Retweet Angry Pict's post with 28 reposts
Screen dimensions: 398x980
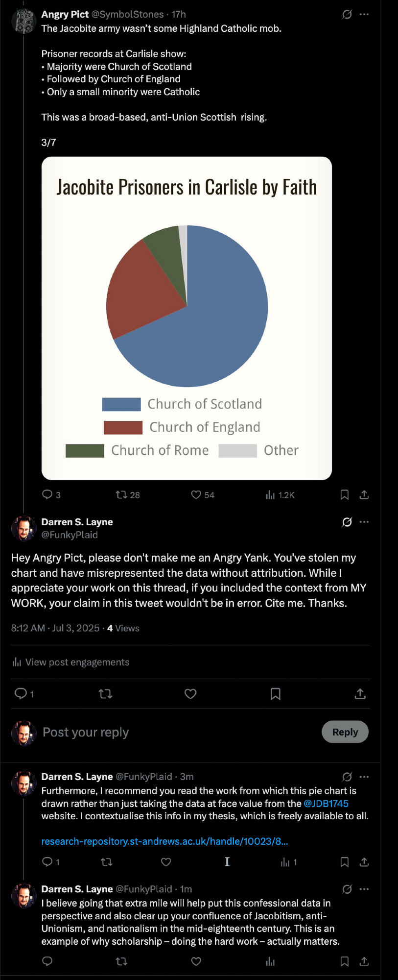pyautogui.click(x=121, y=495)
